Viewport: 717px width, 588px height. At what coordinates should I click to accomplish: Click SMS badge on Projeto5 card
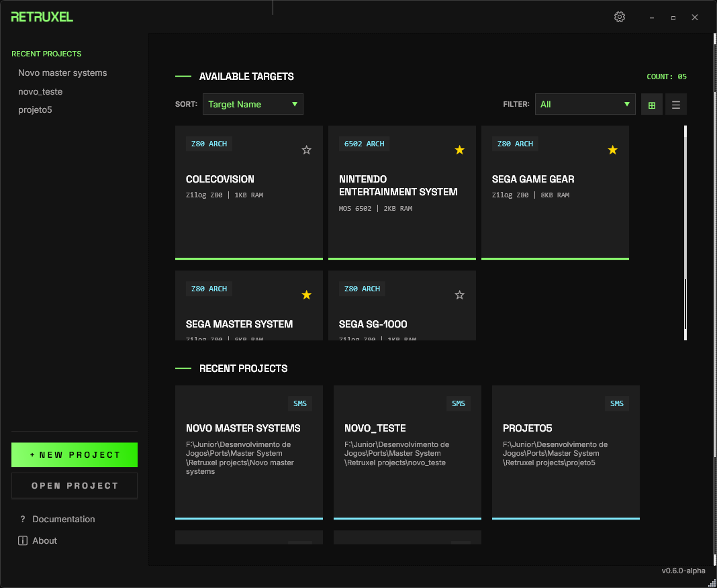[616, 403]
